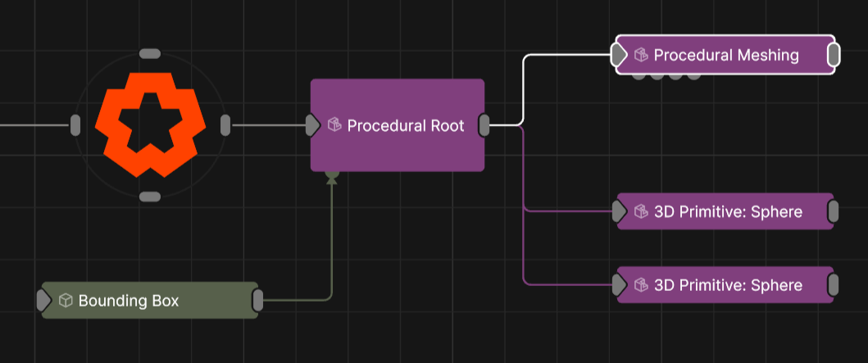Click the Procedural Root input port arrow
The height and width of the screenshot is (363, 868).
pyautogui.click(x=312, y=125)
